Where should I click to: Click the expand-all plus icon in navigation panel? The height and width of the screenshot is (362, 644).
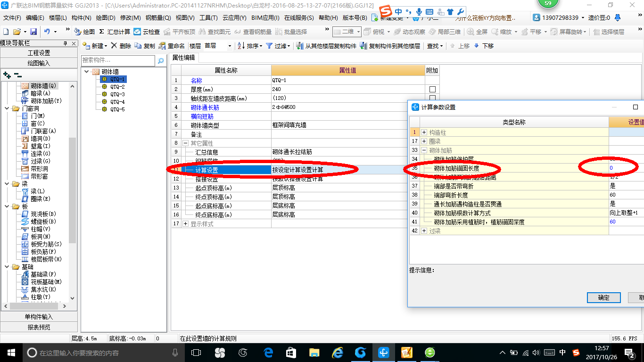point(7,75)
